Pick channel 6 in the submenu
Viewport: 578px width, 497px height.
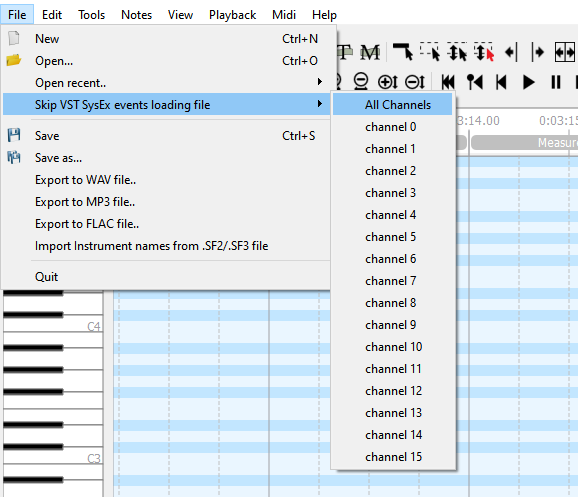click(x=393, y=259)
